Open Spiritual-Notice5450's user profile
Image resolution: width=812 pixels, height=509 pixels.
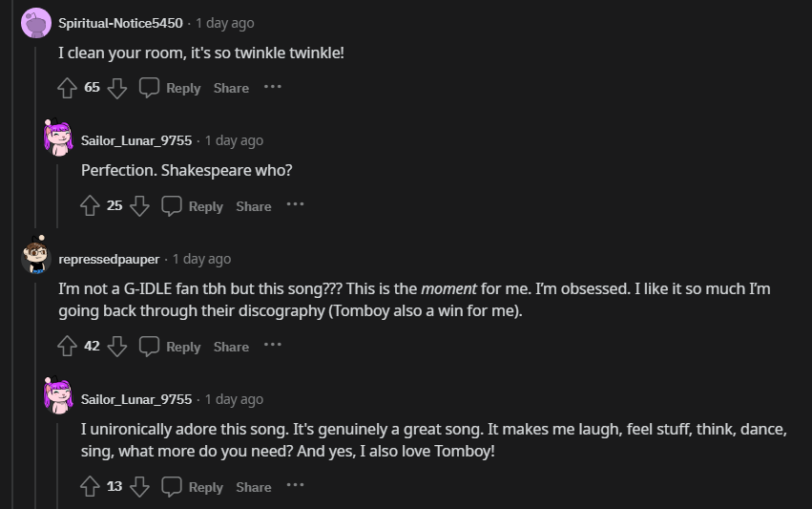click(120, 23)
